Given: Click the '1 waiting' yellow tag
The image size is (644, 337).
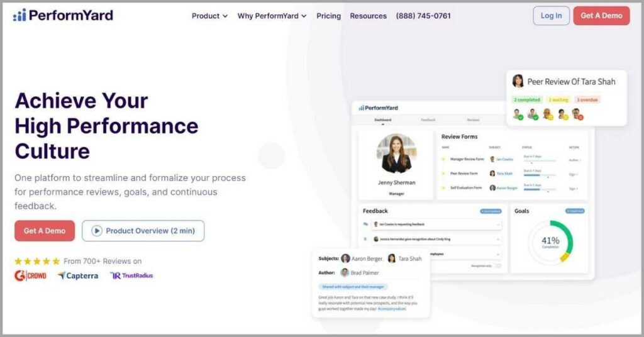Looking at the screenshot, I should click(x=558, y=100).
